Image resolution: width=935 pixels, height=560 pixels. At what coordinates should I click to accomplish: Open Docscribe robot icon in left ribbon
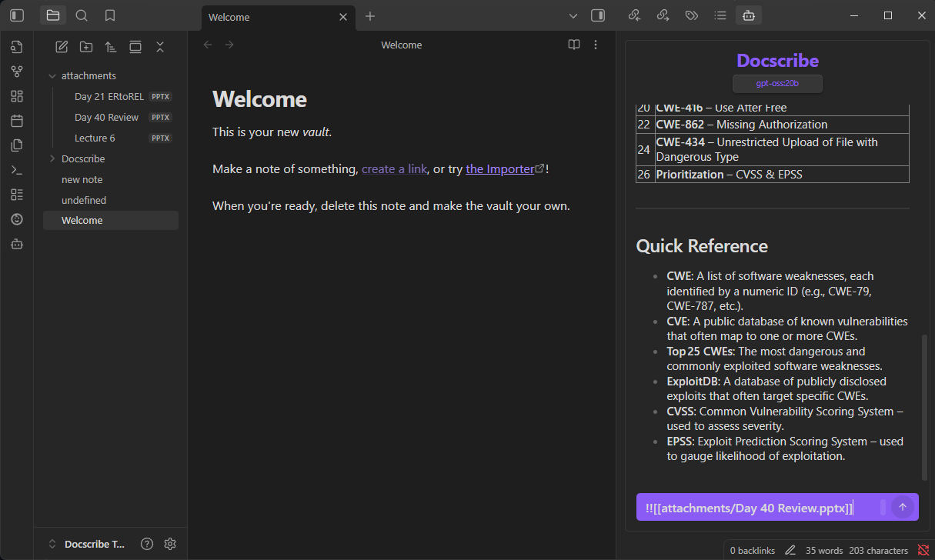17,244
